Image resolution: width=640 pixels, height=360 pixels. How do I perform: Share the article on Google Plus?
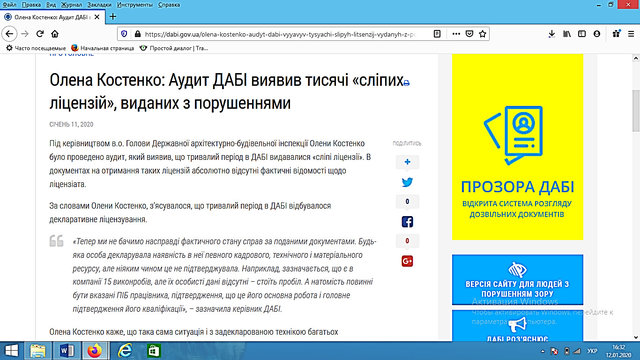pos(407,261)
